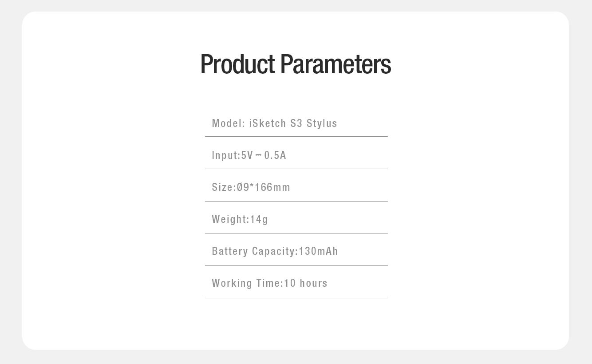
Task: Select the "10 hours" text
Action: pos(306,283)
